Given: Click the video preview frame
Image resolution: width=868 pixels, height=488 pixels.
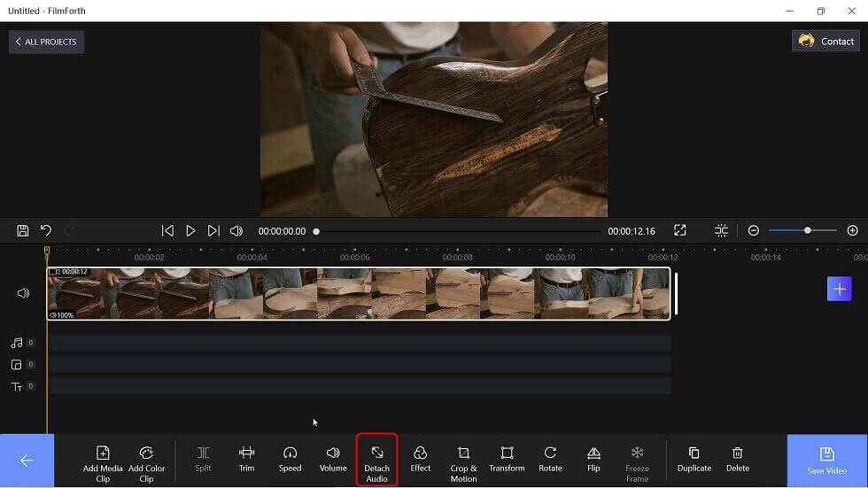Looking at the screenshot, I should [434, 120].
